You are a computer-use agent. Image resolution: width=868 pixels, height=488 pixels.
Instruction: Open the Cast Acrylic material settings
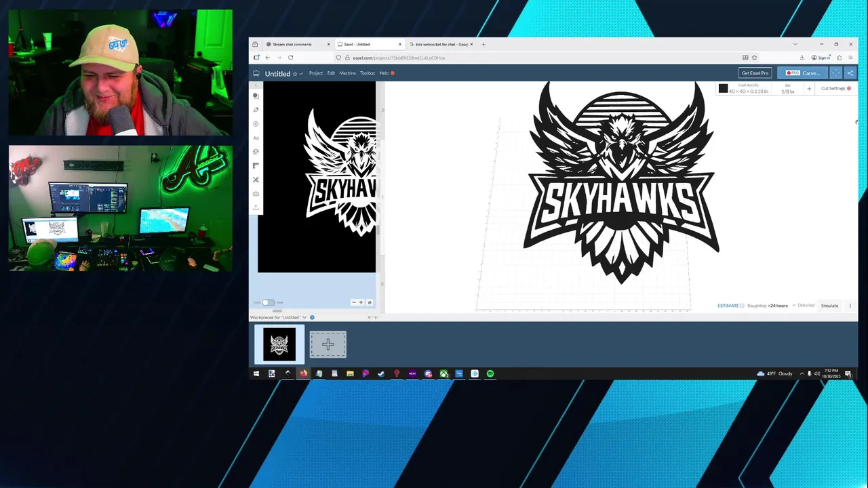point(749,89)
